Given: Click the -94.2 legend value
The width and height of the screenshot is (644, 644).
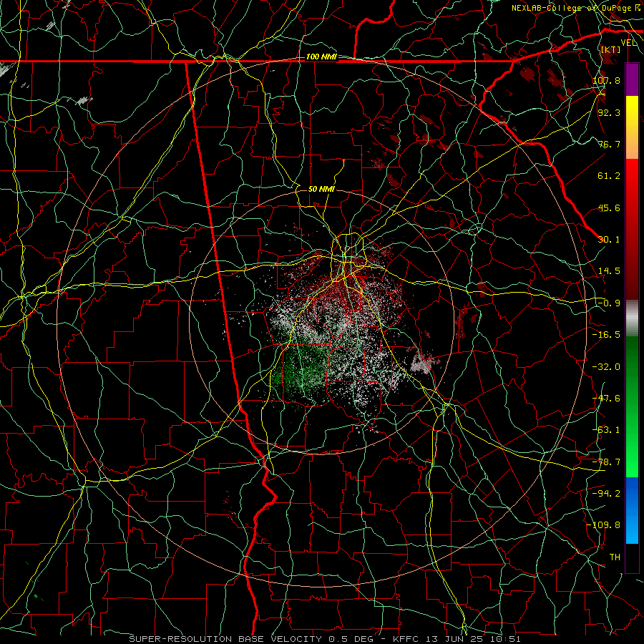Looking at the screenshot, I should (x=606, y=494).
